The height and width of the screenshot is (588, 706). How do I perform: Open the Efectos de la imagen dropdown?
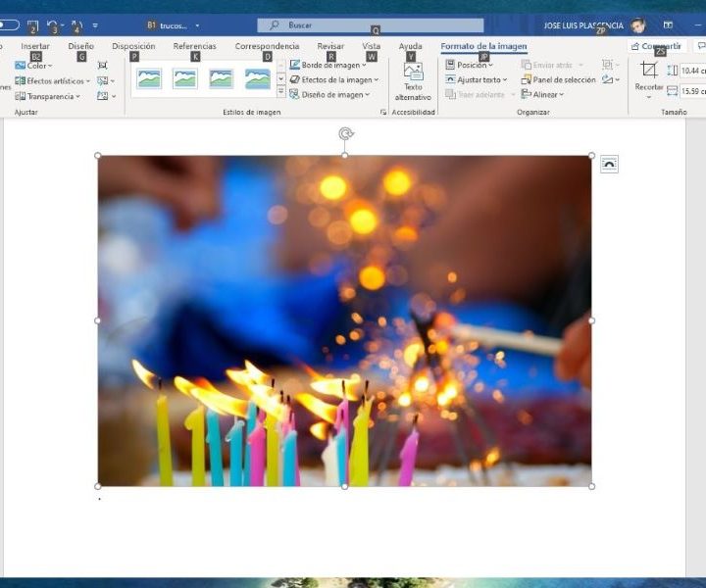pos(334,79)
